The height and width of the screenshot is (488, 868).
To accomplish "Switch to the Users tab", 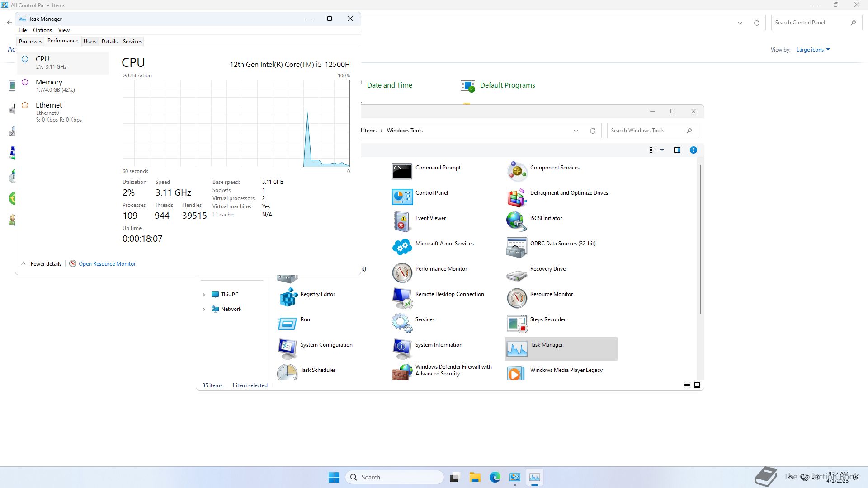I will point(90,42).
